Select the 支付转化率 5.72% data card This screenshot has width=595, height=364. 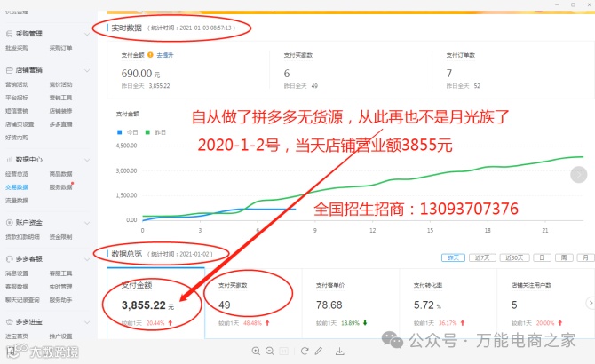pyautogui.click(x=448, y=304)
